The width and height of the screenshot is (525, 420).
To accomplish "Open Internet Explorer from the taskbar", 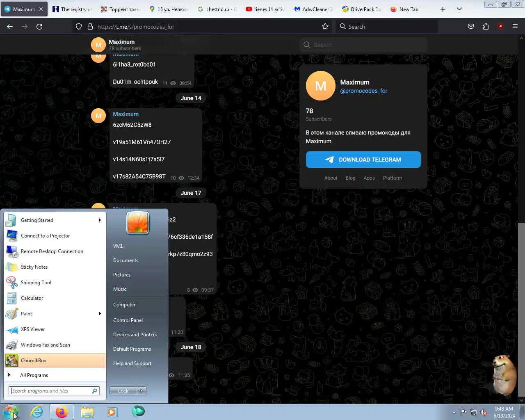I will pos(37,412).
